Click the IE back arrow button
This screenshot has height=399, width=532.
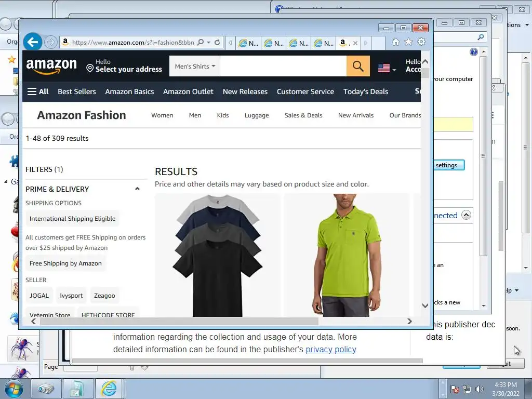click(33, 42)
